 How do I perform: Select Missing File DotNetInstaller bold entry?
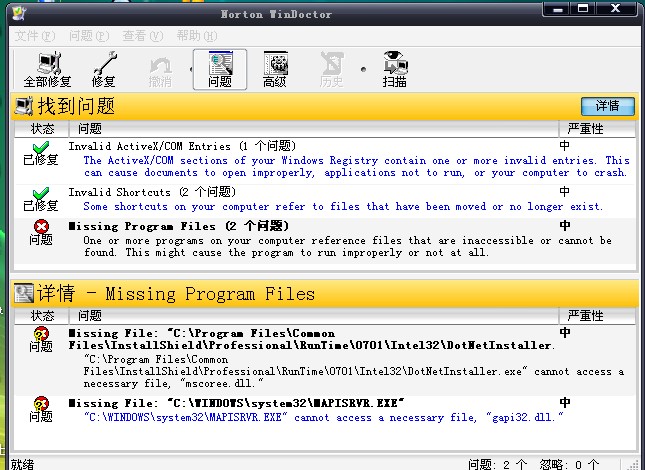tap(312, 339)
